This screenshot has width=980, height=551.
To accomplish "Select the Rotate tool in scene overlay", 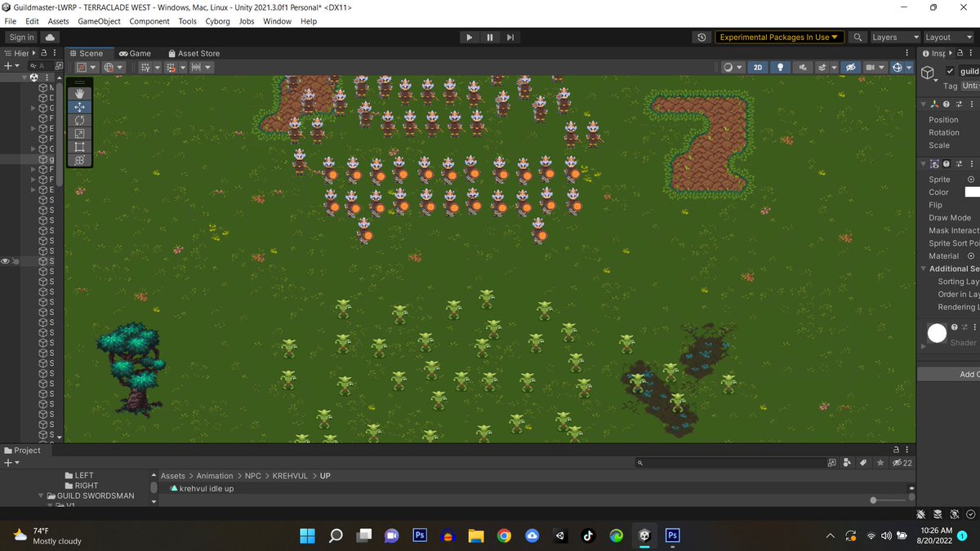I will (79, 120).
